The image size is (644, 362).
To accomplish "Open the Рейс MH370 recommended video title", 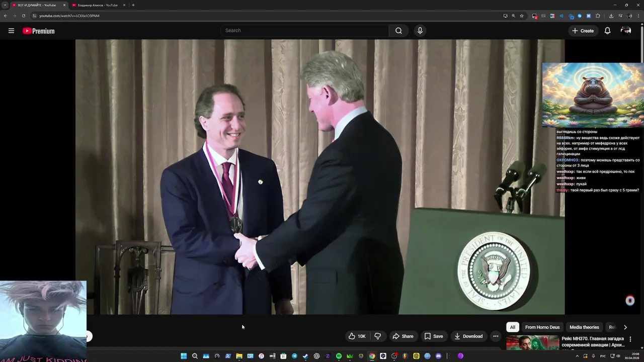I will click(x=593, y=342).
